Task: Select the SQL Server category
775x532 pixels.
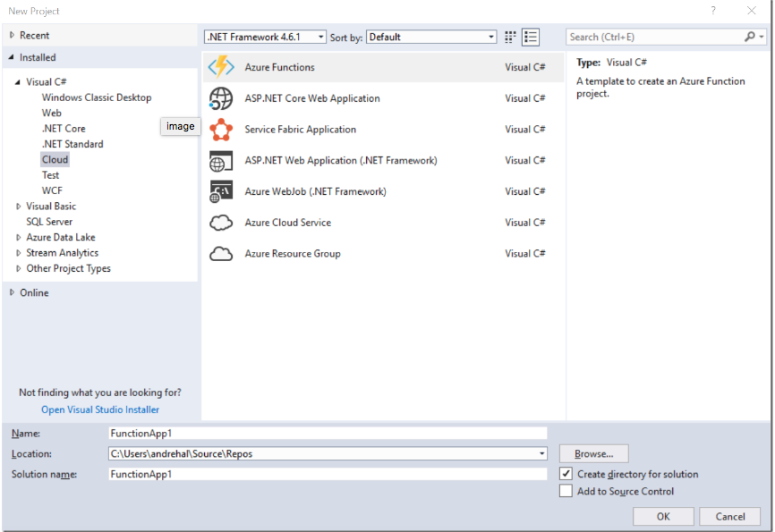Action: click(49, 222)
